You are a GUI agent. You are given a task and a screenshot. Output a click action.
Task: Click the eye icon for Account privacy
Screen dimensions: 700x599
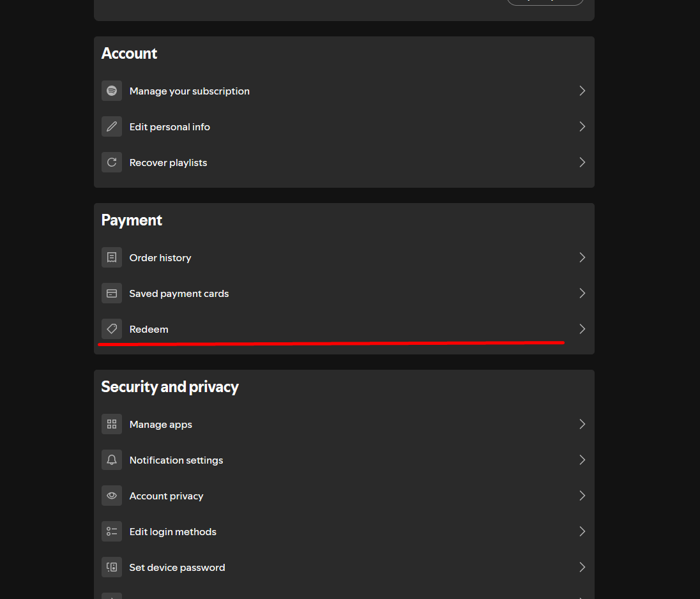point(112,496)
